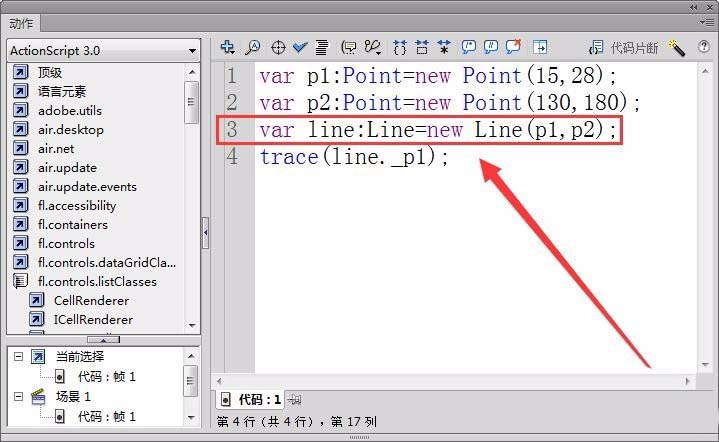Screen dimensions: 719x442
Task: Open the Debug options stethoscope icon
Action: (373, 47)
